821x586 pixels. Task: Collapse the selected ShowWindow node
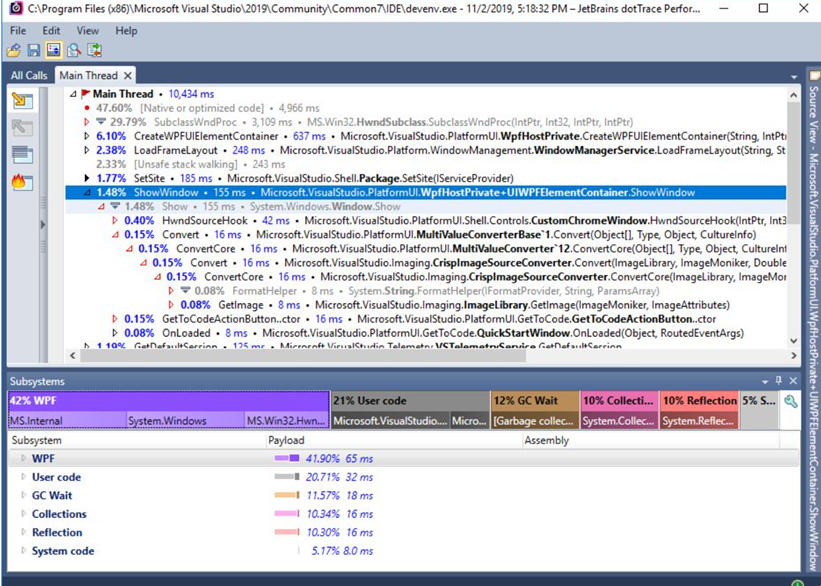pyautogui.click(x=87, y=193)
